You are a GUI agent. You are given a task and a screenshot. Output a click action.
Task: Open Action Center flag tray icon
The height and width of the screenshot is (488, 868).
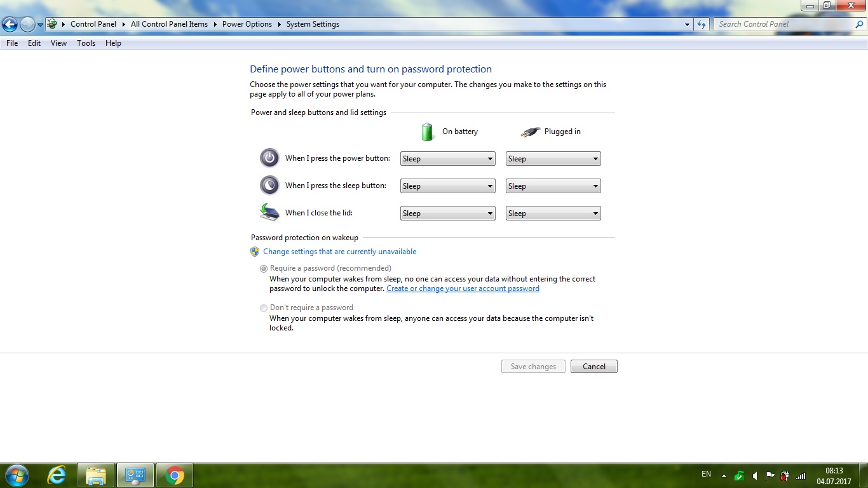[770, 475]
